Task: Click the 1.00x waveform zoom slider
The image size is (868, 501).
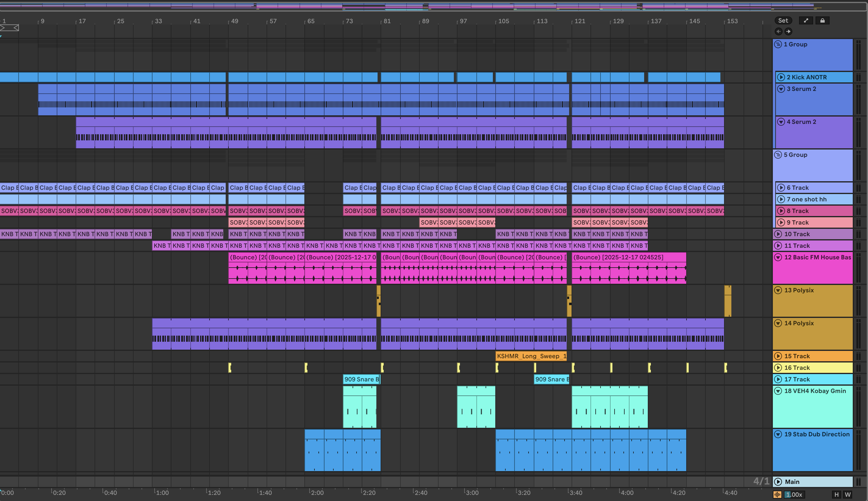Action: click(794, 495)
